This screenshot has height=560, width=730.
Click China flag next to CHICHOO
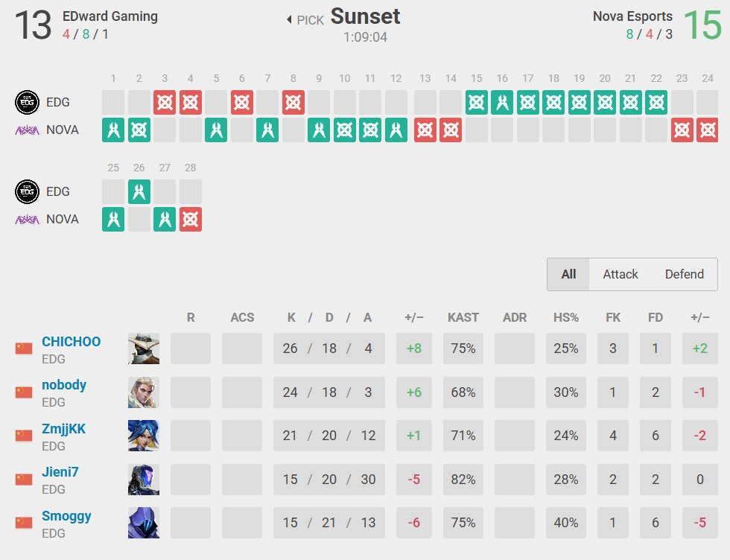[x=24, y=349]
